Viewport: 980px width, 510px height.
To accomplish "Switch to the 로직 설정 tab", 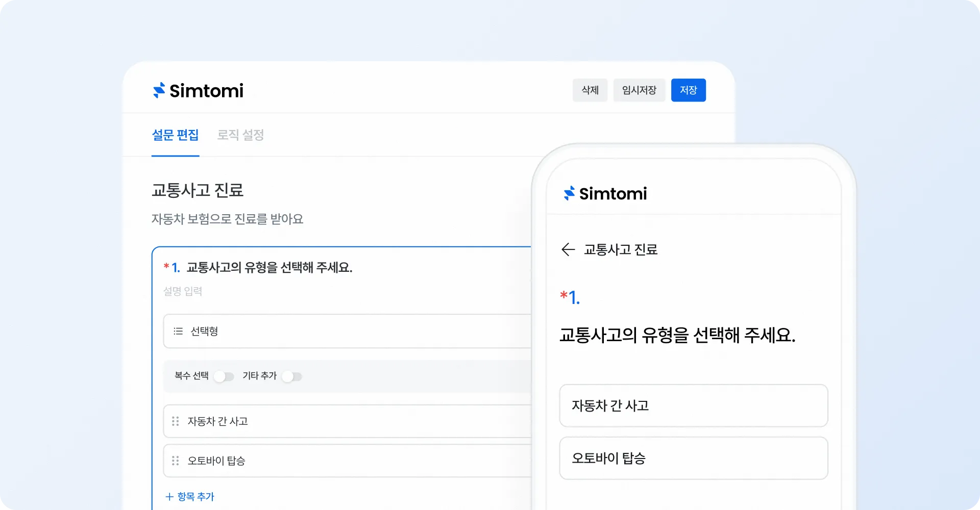I will (240, 135).
